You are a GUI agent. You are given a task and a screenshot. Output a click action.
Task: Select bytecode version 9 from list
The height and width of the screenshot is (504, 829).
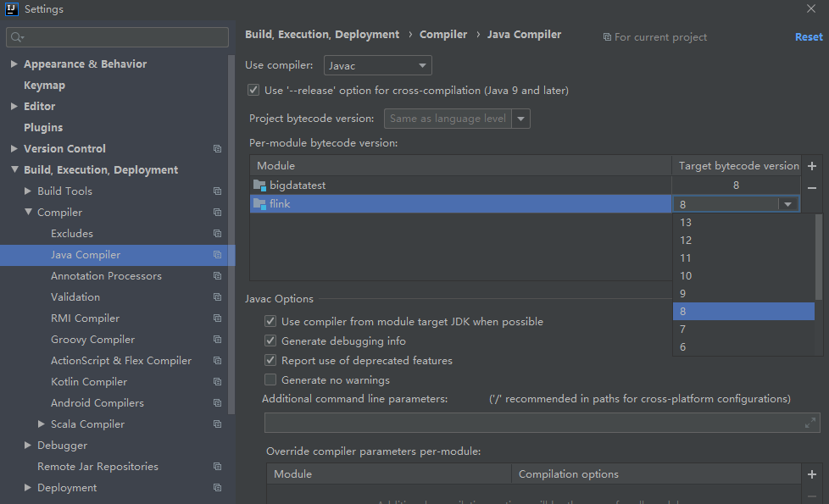coord(743,294)
